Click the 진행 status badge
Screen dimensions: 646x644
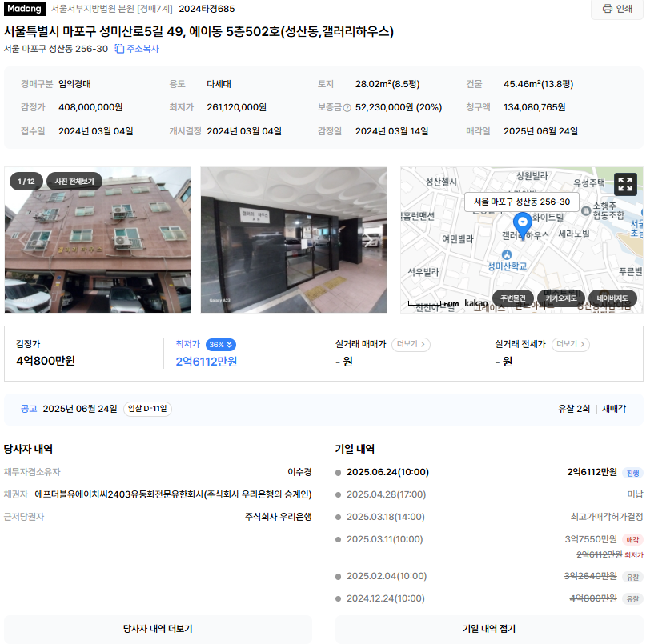point(632,473)
